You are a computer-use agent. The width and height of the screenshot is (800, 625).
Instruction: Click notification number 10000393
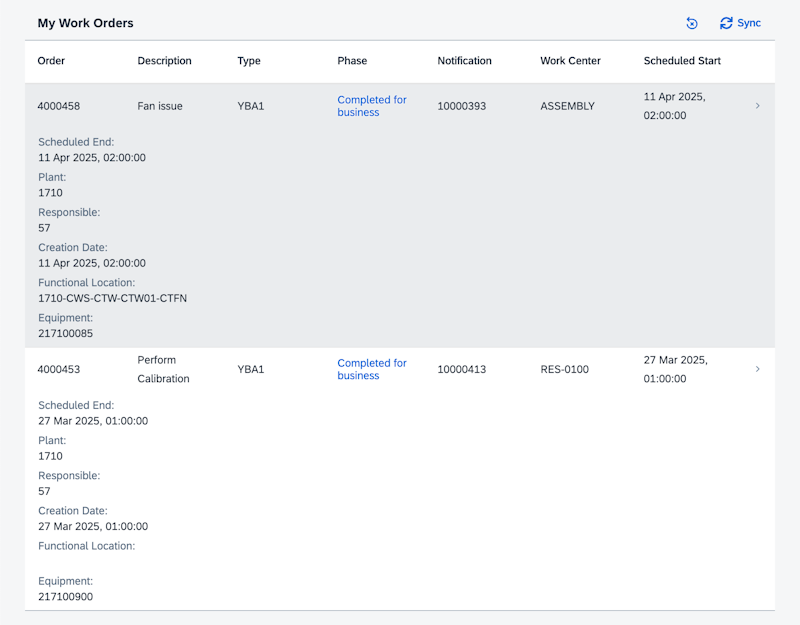pos(461,106)
